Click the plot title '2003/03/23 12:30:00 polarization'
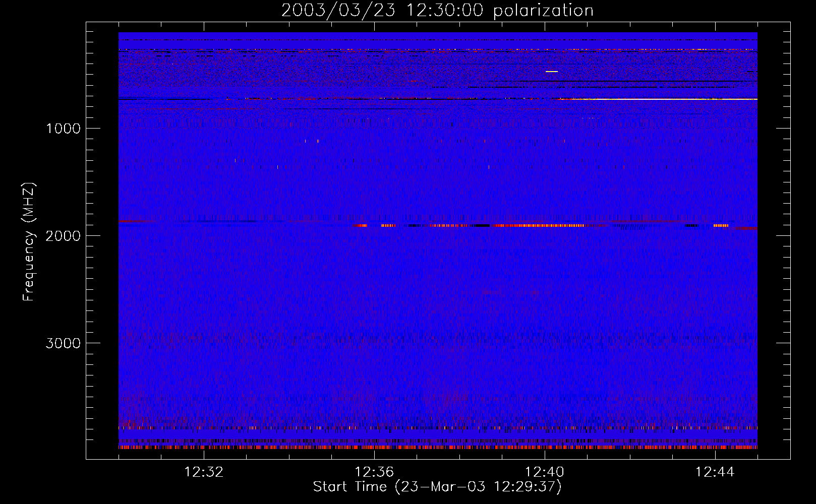The height and width of the screenshot is (504, 816). pos(437,11)
